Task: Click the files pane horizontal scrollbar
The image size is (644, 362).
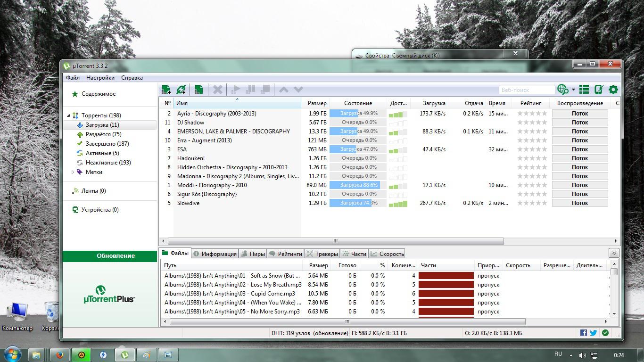Action: tap(347, 322)
